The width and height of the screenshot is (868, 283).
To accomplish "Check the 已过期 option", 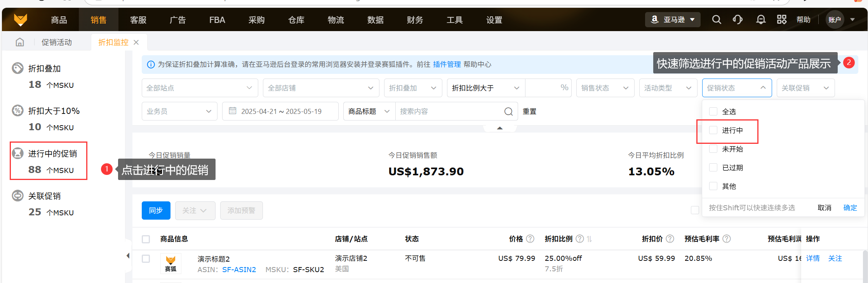I will point(713,168).
